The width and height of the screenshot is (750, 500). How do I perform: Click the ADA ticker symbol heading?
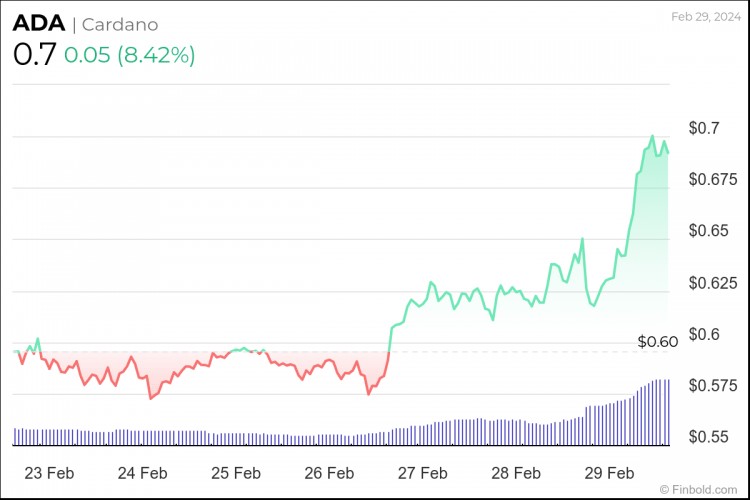coord(39,23)
